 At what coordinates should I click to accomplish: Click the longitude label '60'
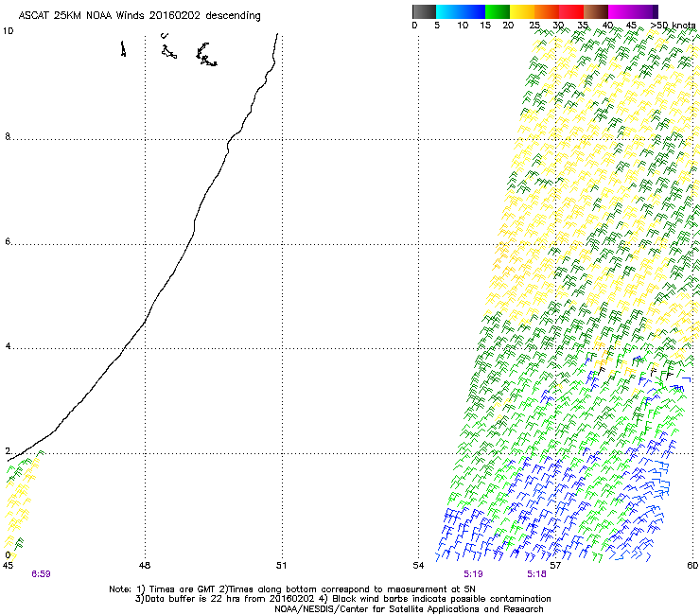(692, 566)
